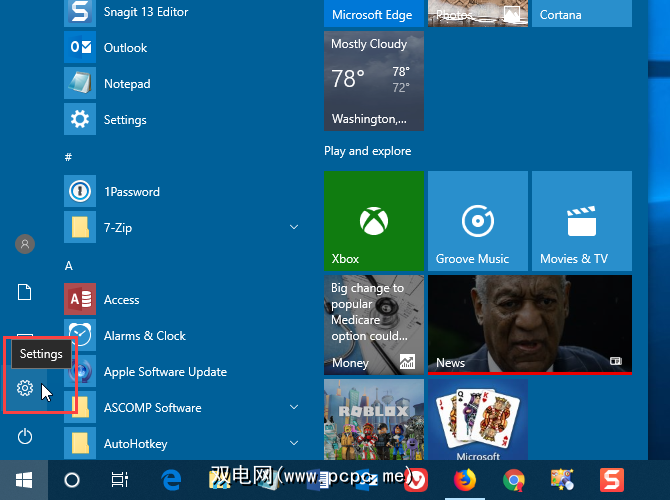Image resolution: width=670 pixels, height=500 pixels.
Task: Open the Roblox tile
Action: pyautogui.click(x=374, y=420)
